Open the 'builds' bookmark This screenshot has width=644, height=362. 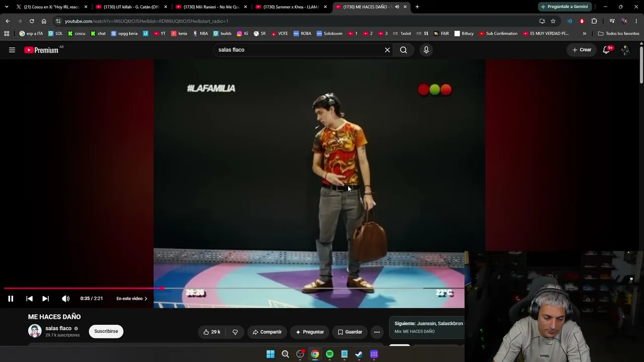click(x=222, y=34)
